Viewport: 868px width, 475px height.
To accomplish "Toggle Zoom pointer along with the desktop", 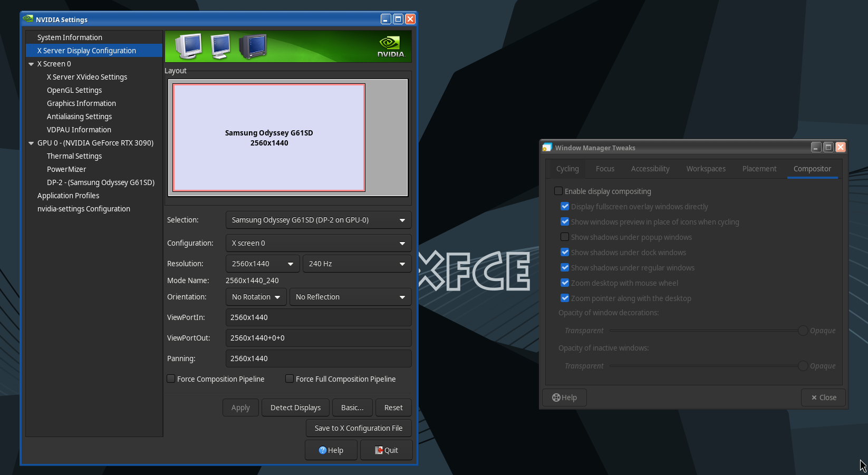I will tap(565, 298).
